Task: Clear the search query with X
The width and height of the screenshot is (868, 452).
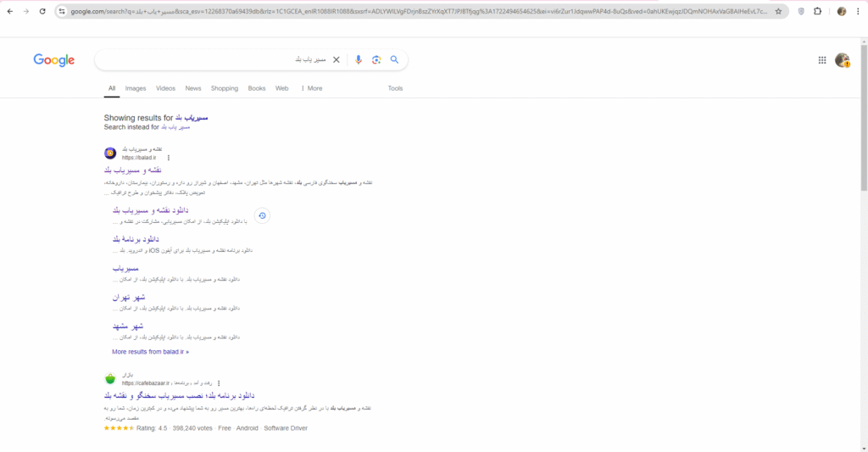Action: pyautogui.click(x=336, y=60)
